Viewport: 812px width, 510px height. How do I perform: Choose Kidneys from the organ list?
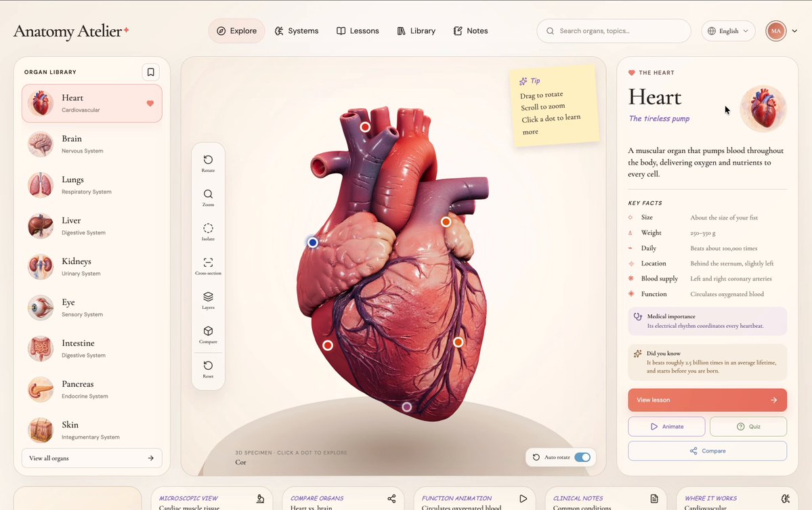pyautogui.click(x=91, y=267)
